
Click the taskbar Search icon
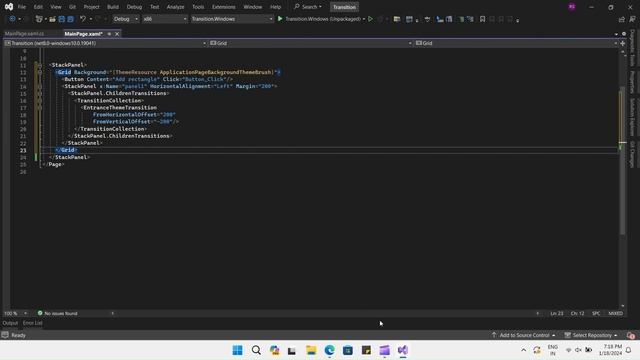click(x=256, y=350)
